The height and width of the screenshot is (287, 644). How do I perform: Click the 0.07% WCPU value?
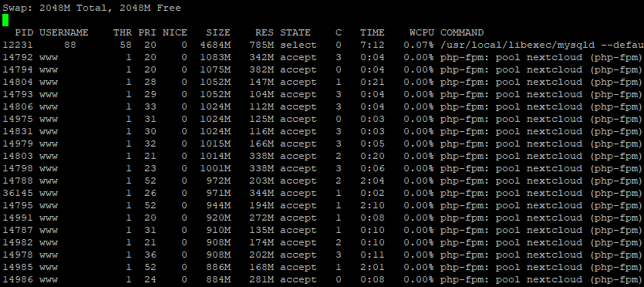point(419,45)
